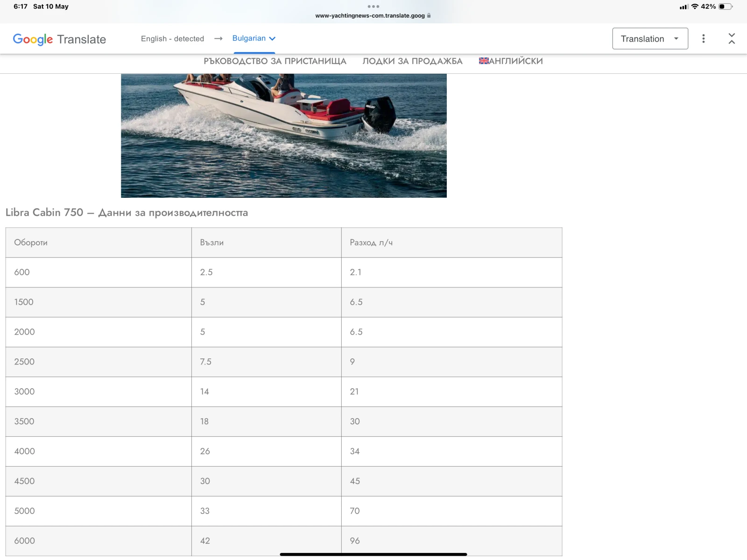Tap the UK flag icon
The image size is (747, 560).
coord(484,61)
